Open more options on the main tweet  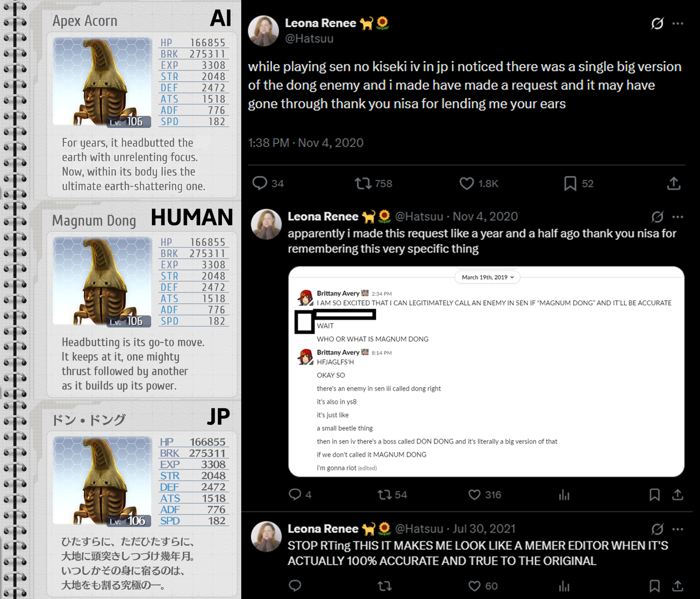coord(678,23)
